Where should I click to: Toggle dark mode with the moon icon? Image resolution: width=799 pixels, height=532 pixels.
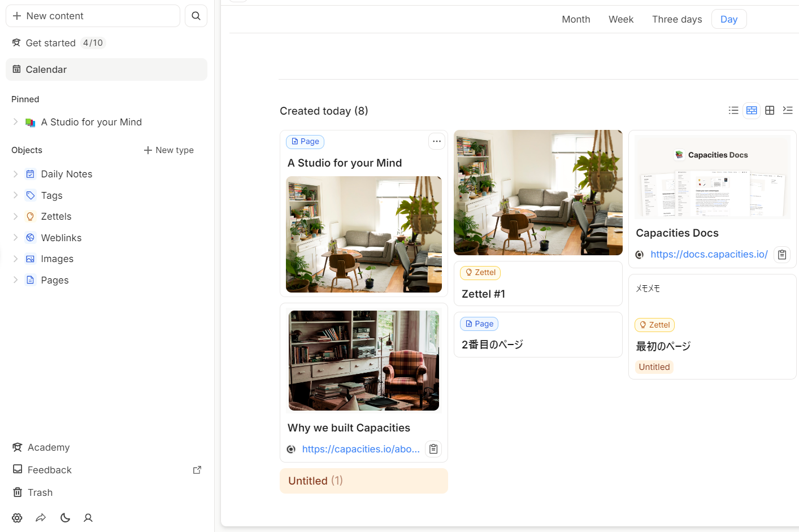point(64,518)
